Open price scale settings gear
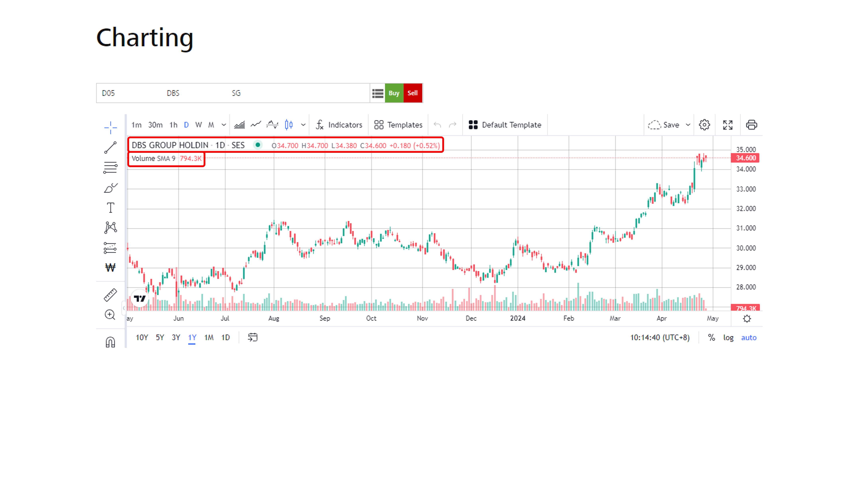867x504 pixels. (x=747, y=319)
